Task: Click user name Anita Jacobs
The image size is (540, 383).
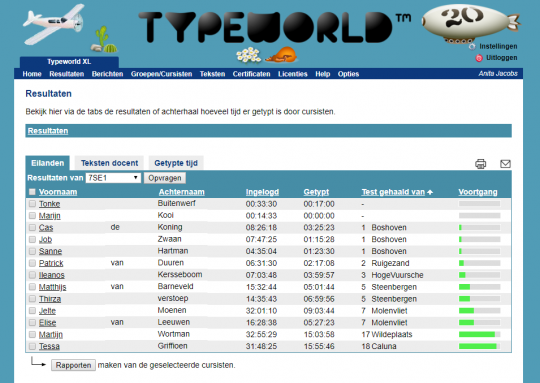Action: [498, 73]
